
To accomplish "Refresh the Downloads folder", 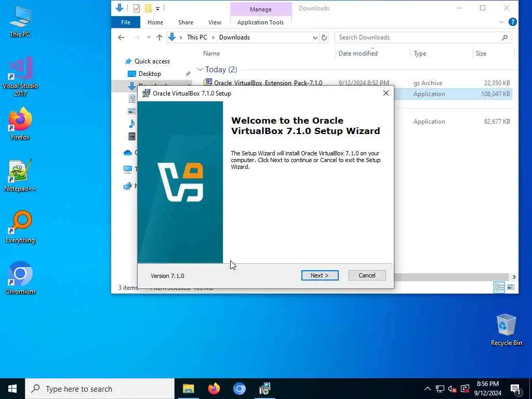I will coord(324,37).
